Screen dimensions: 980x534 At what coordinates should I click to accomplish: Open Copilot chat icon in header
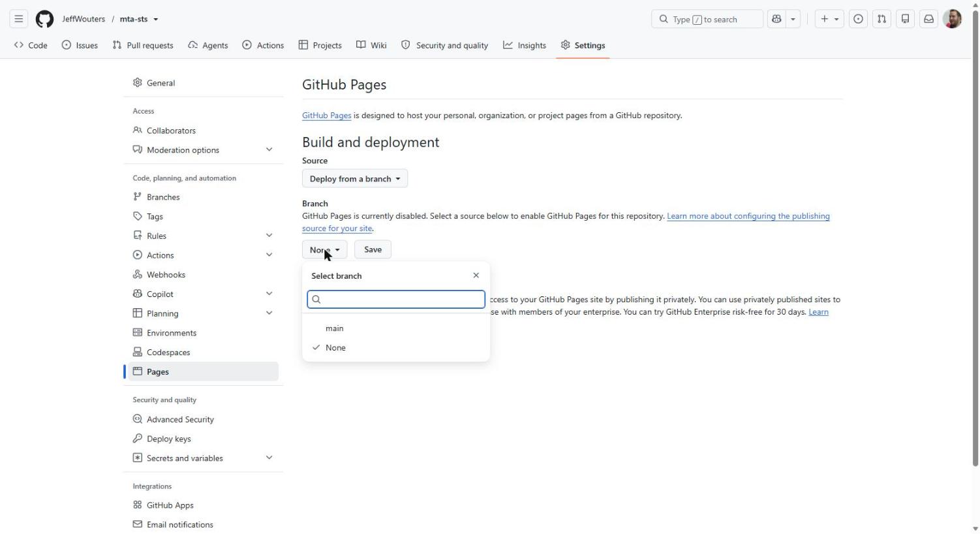(x=776, y=19)
